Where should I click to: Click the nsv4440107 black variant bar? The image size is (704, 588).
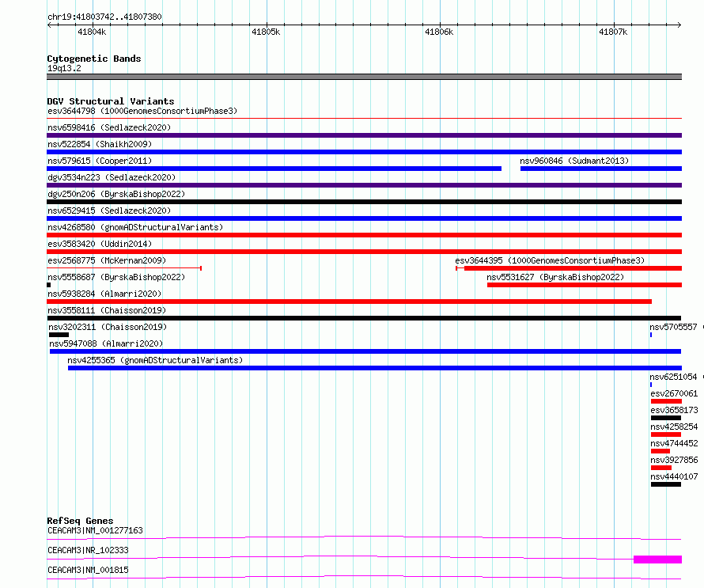(x=666, y=484)
